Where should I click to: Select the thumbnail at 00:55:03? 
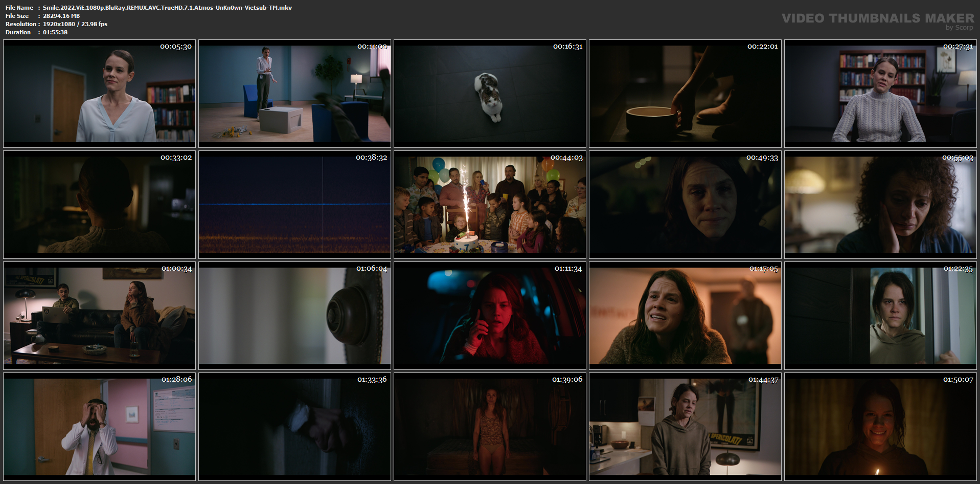pyautogui.click(x=880, y=205)
